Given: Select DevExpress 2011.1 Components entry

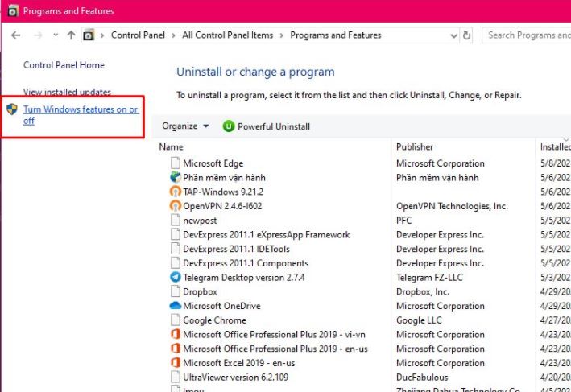Looking at the screenshot, I should pyautogui.click(x=246, y=263).
